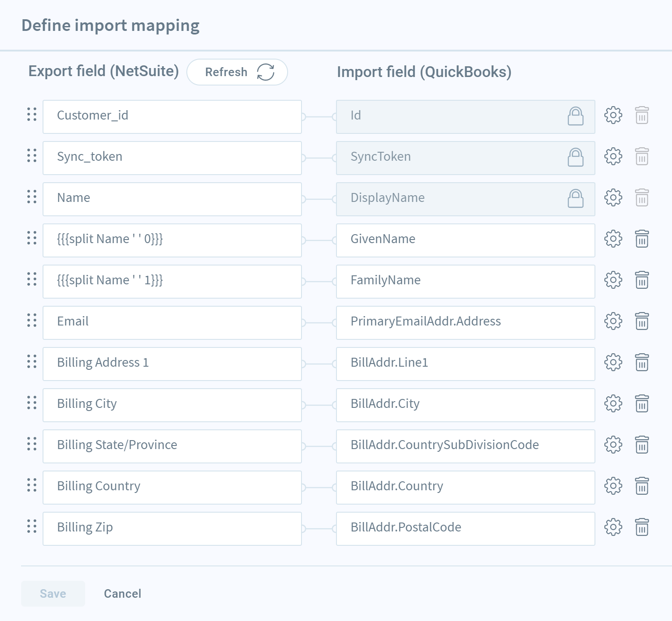
Task: Click the BillAddr.CountrySubDivisionCode import field
Action: (465, 446)
